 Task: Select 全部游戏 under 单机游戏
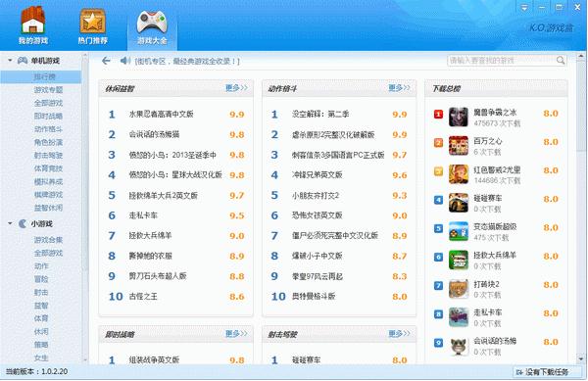point(48,103)
